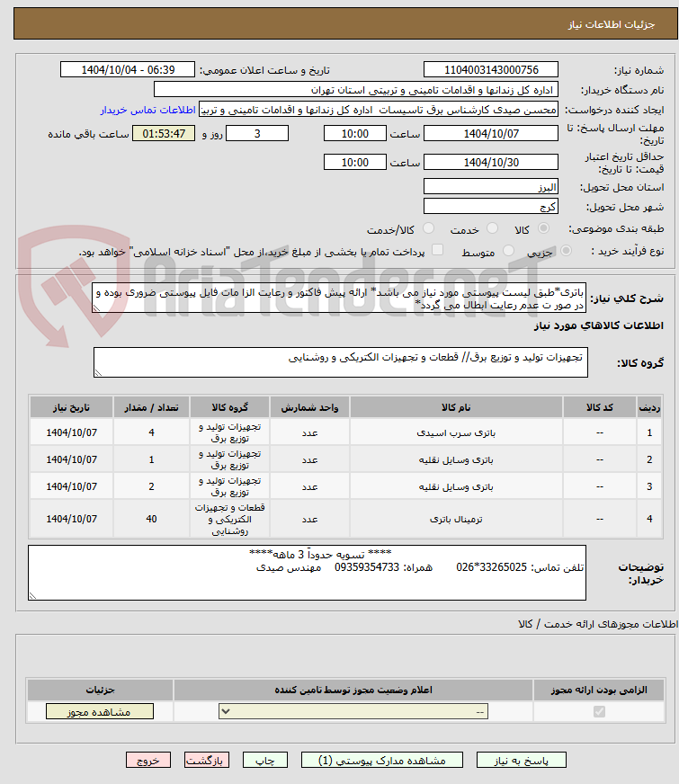Select باتری وسایل نقلیه in row 2

456,460
